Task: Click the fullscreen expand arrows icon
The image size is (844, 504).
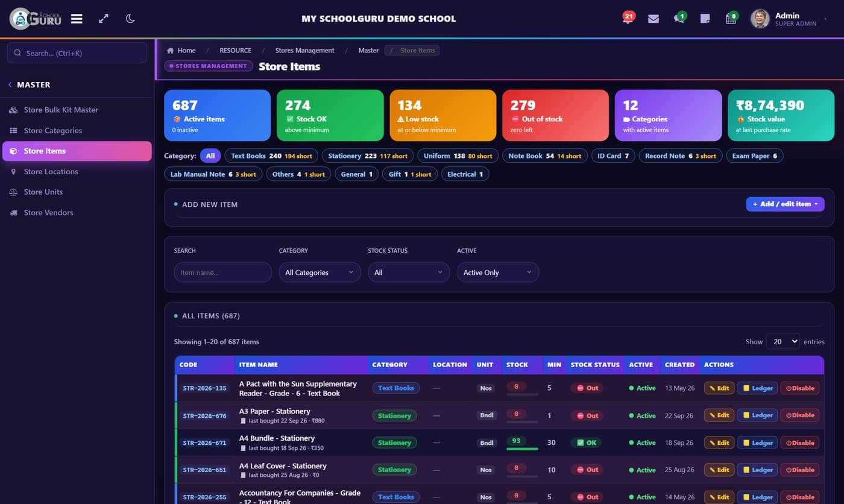Action: (104, 19)
